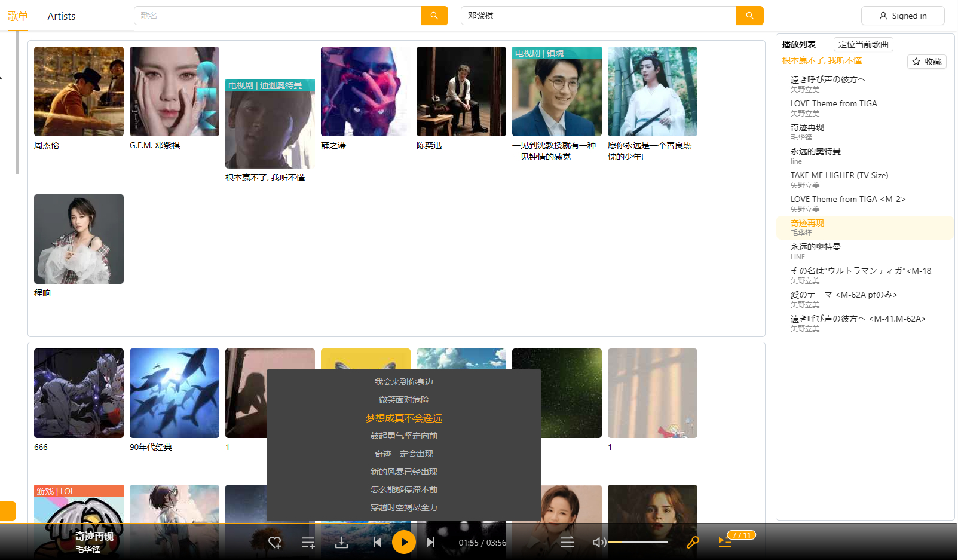Open the 薛之谦 playlist cover

click(366, 91)
